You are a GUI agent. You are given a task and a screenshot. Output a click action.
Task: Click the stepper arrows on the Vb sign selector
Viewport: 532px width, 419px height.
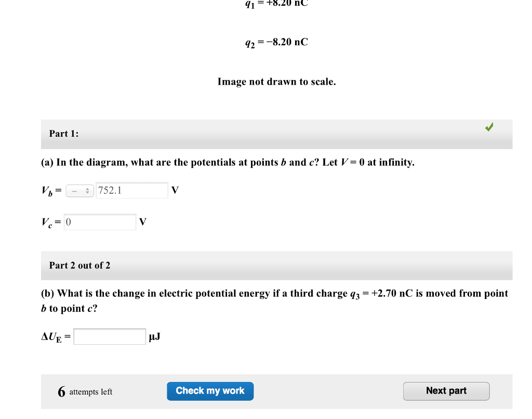(87, 190)
